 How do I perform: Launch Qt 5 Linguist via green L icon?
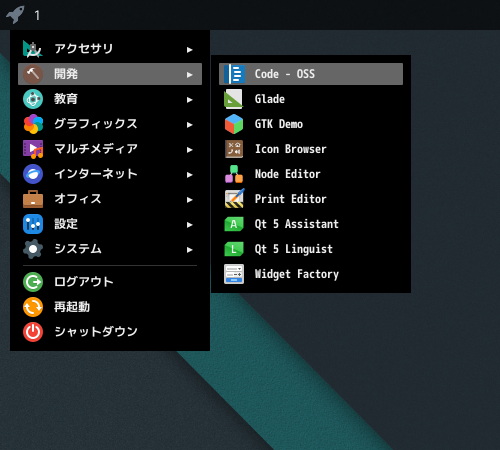point(234,249)
